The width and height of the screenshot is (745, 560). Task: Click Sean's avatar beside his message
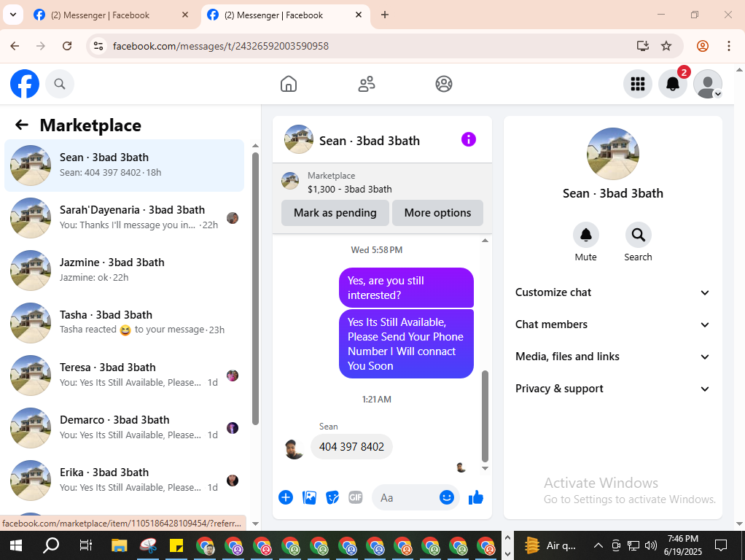(x=294, y=448)
